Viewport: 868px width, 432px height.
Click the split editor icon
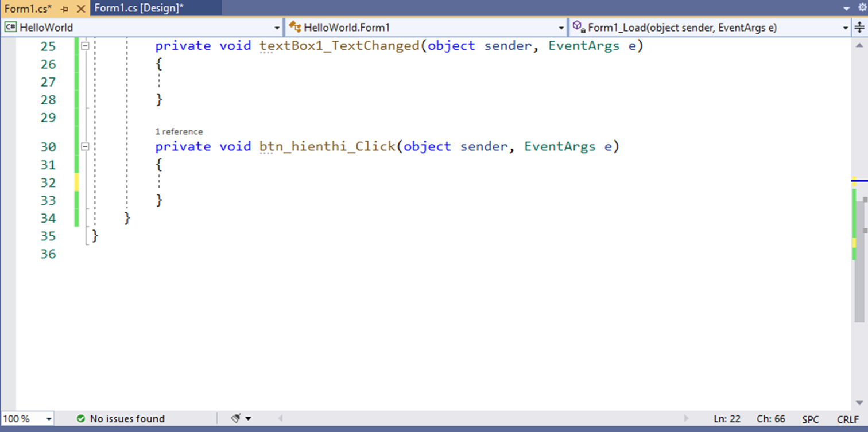[859, 26]
